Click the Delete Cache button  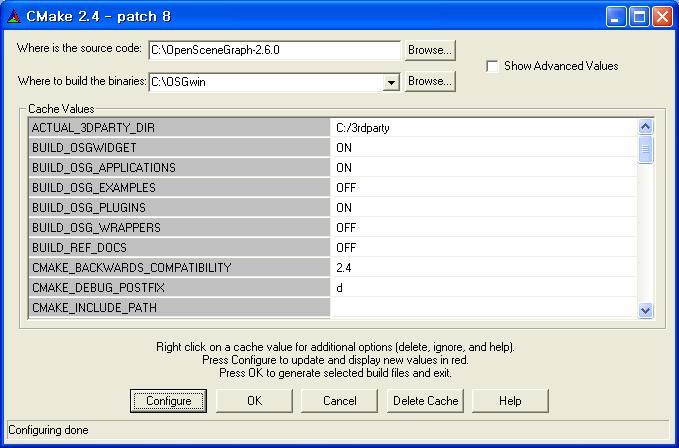[x=425, y=401]
